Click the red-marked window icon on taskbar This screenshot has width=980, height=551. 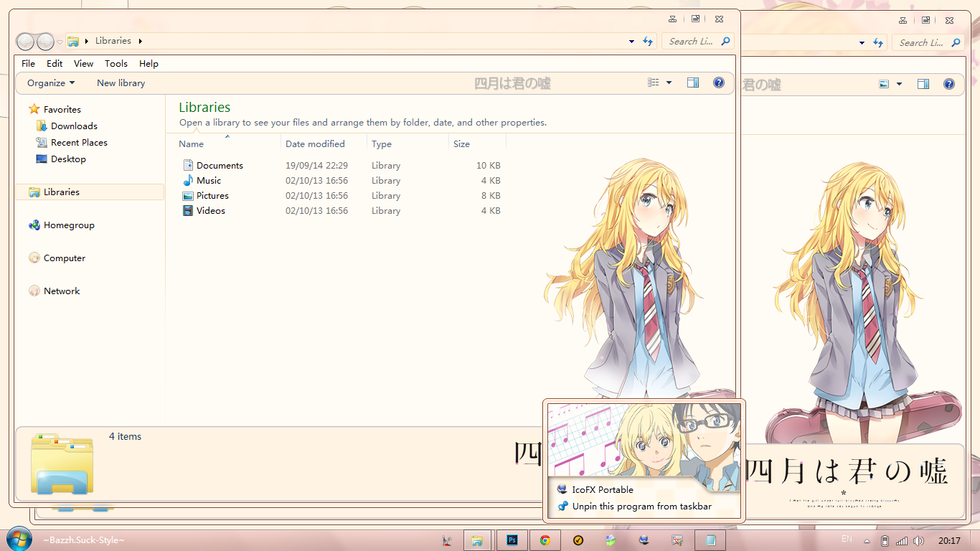[677, 540]
